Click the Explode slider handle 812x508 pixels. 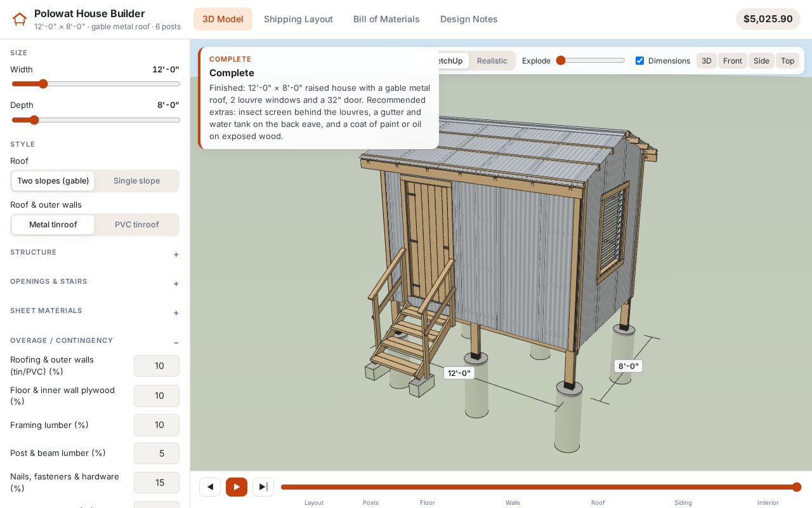point(561,60)
